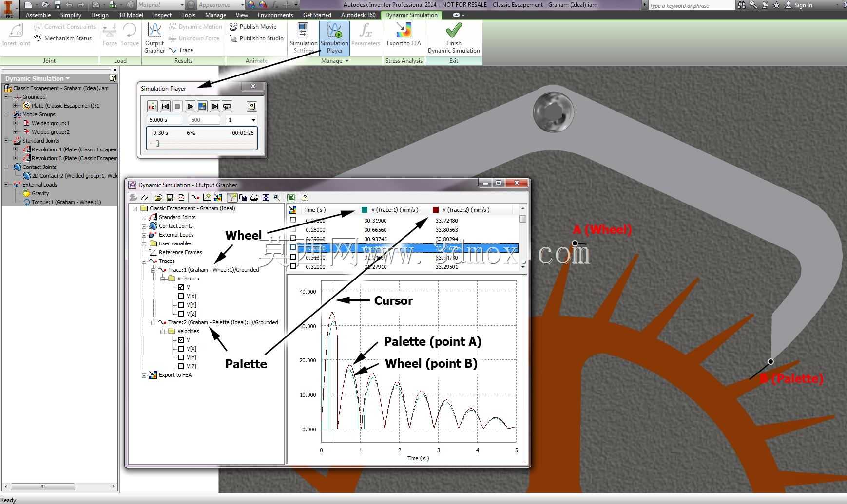This screenshot has width=847, height=504.
Task: Click the dark red V (Trace:2) color swatch
Action: 436,210
